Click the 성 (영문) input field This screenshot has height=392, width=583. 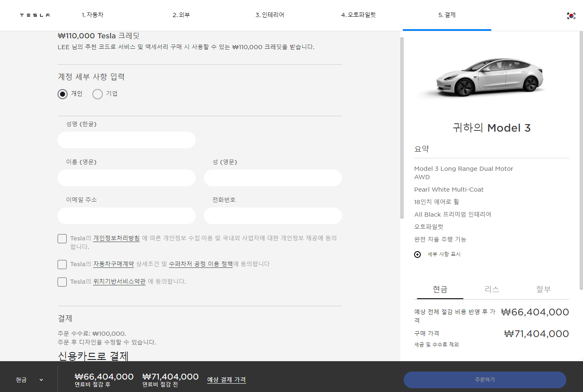pos(273,178)
